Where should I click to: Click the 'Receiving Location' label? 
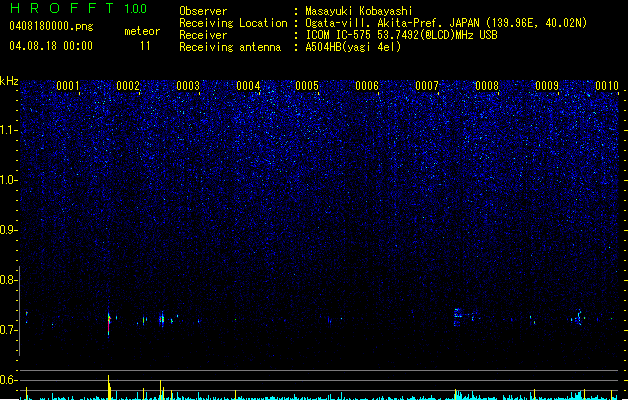point(233,23)
